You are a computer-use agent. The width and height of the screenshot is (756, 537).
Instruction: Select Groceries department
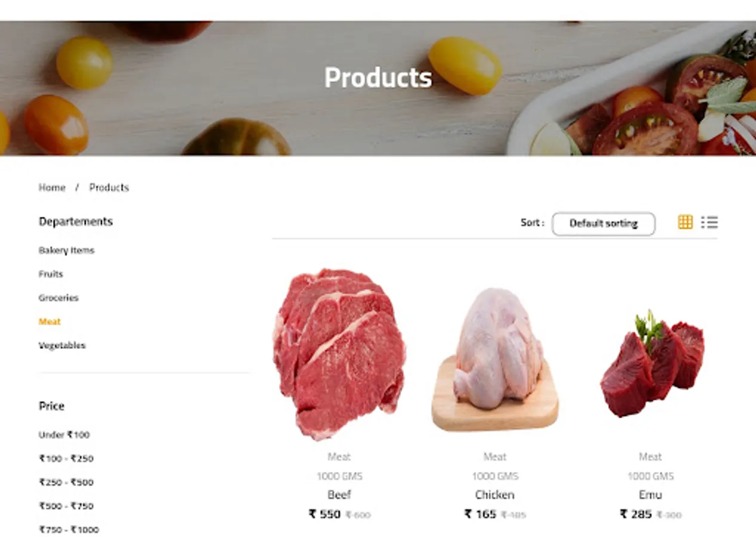(x=59, y=298)
